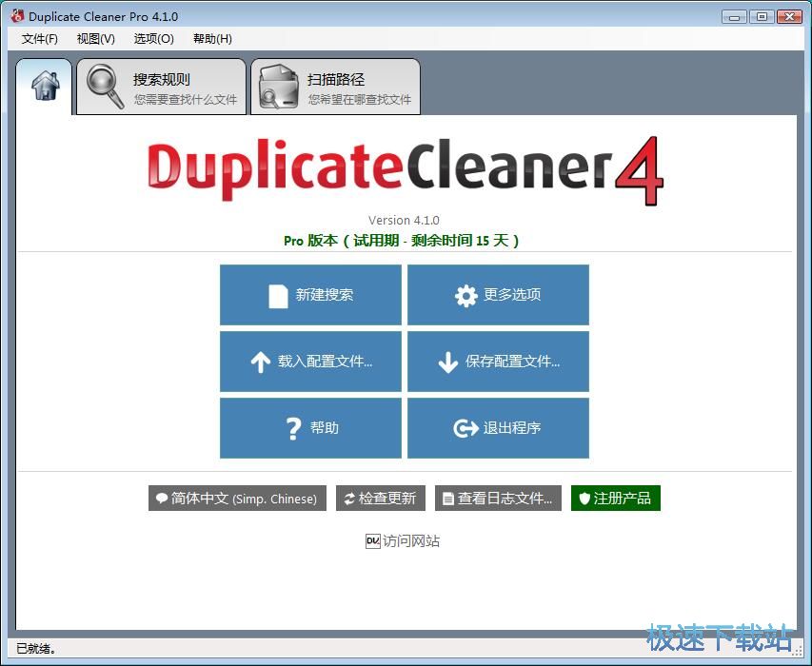The height and width of the screenshot is (666, 812).
Task: Open the 选项(O) menu
Action: [154, 39]
